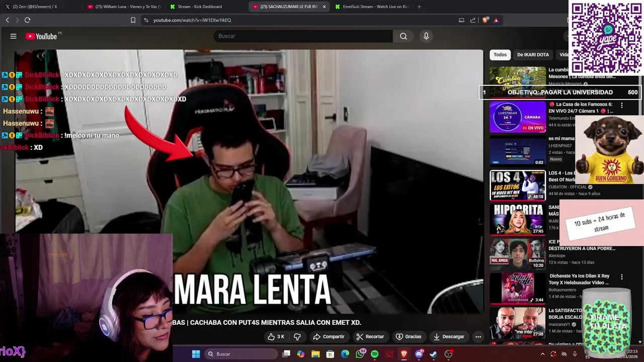Open the YouTube hamburger guide menu
The height and width of the screenshot is (362, 644).
pos(14,36)
